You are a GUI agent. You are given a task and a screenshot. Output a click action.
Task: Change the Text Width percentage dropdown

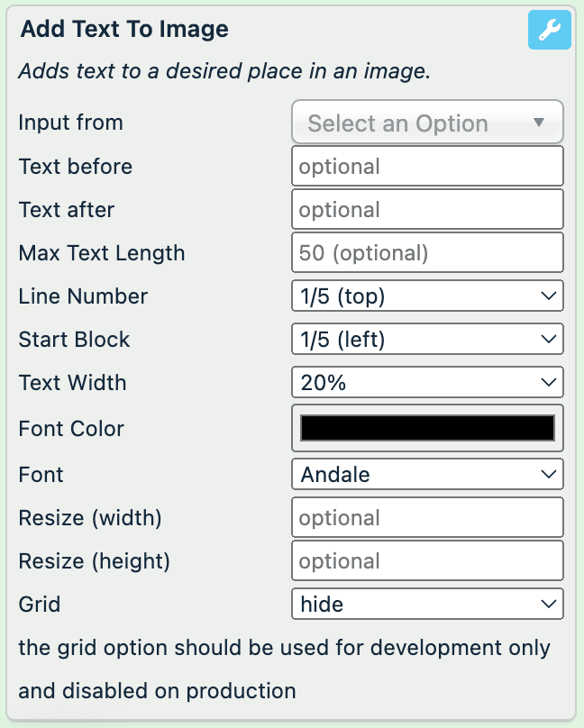[x=426, y=382]
